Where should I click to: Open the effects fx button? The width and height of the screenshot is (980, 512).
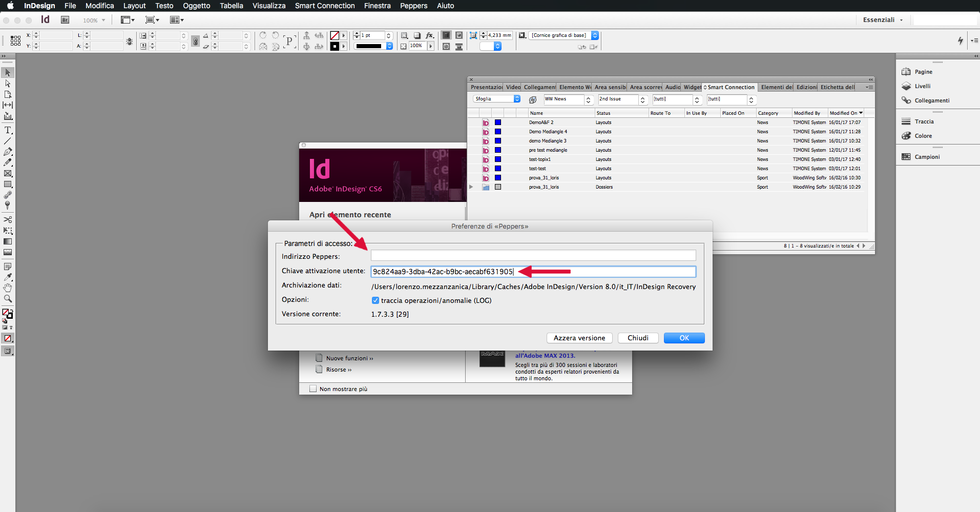[x=430, y=35]
